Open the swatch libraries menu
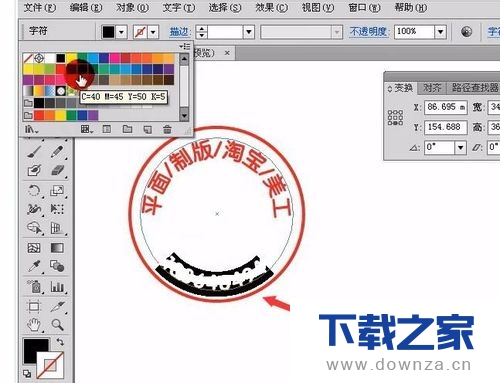This screenshot has height=383, width=500. click(x=32, y=129)
